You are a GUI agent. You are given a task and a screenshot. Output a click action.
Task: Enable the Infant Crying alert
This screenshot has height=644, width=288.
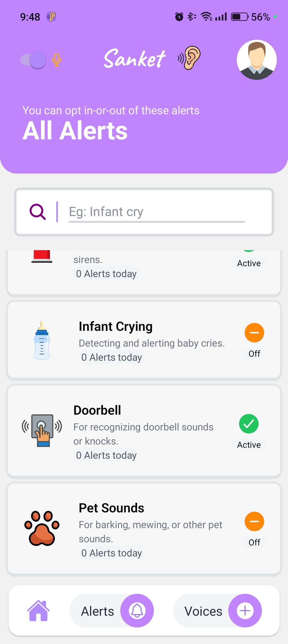point(254,333)
